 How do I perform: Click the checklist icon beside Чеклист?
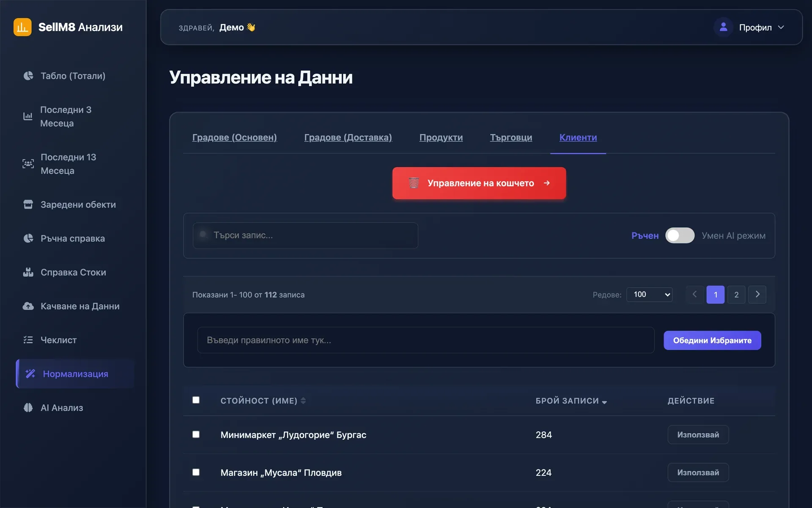coord(28,340)
